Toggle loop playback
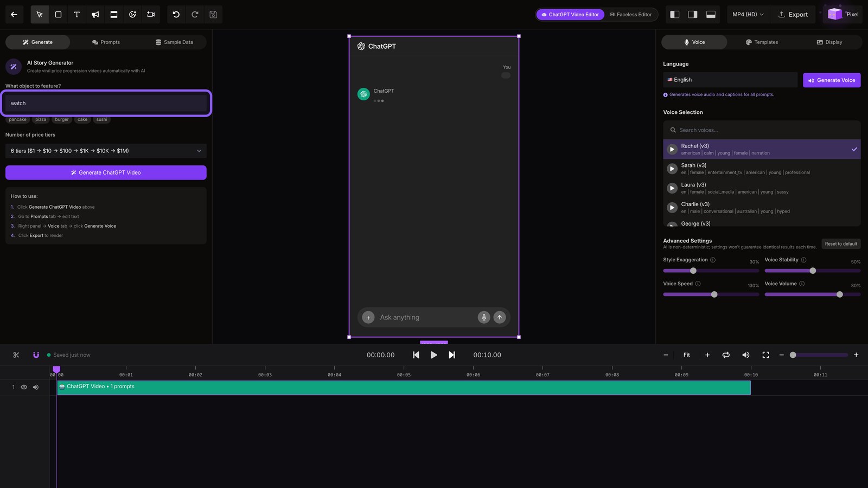This screenshot has height=488, width=868. (x=726, y=355)
